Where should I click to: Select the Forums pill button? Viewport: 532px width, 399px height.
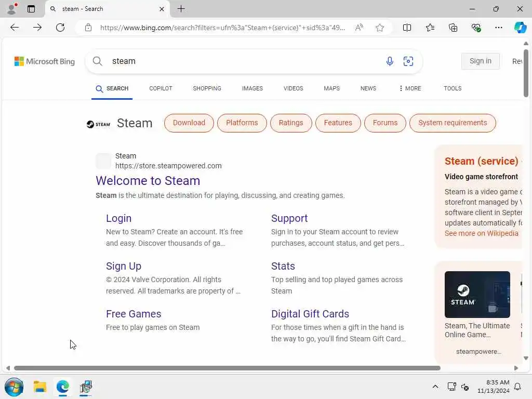click(x=385, y=123)
